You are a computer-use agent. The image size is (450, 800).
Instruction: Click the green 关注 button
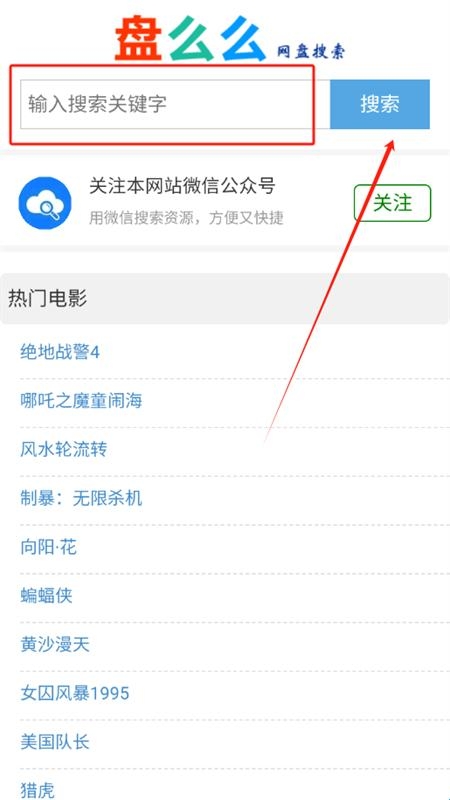392,203
